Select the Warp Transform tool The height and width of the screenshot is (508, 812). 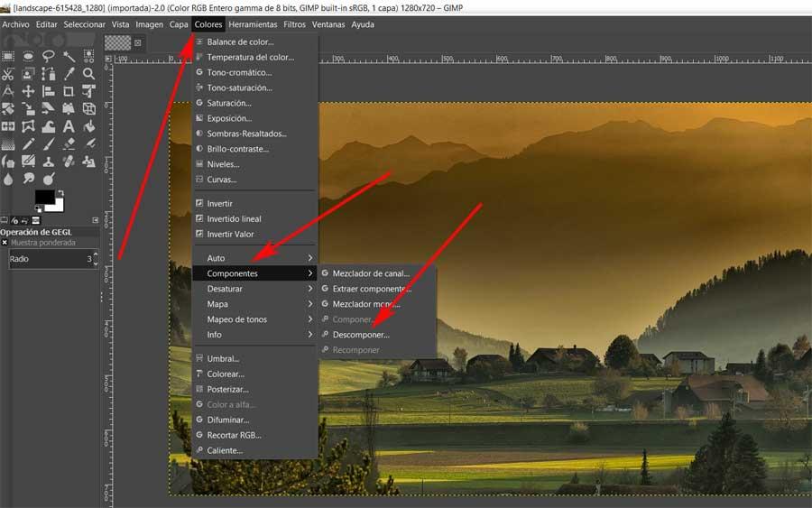click(48, 126)
